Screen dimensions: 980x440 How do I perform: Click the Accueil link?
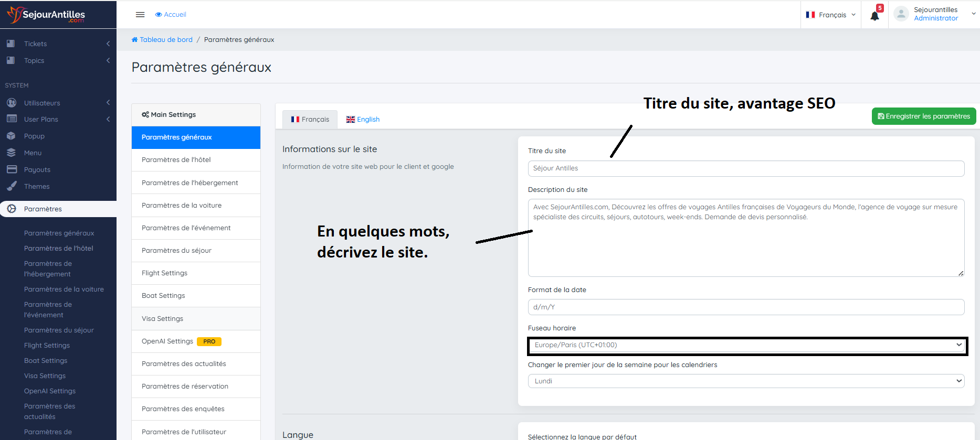click(x=171, y=15)
